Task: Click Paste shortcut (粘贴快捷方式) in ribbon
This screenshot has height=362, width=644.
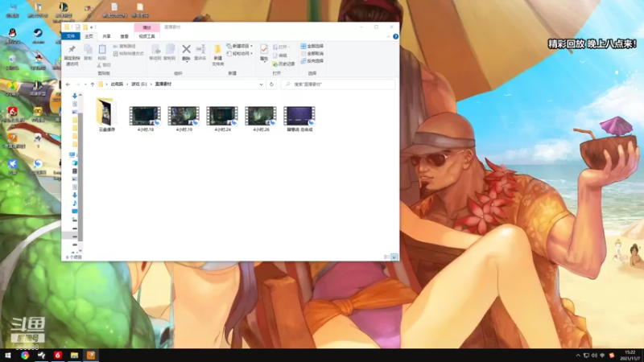Action: point(129,53)
